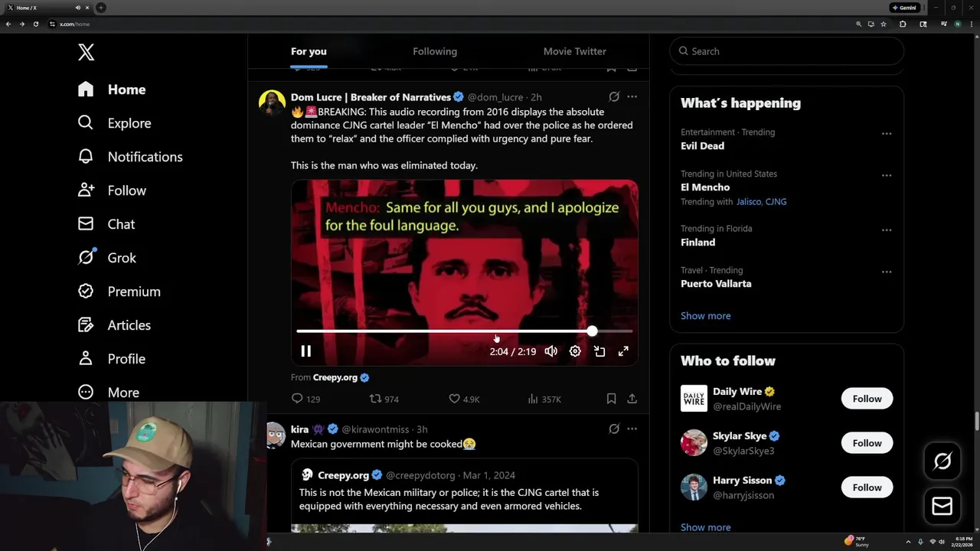The image size is (980, 551).
Task: Open Puerto Vallarta trending topic
Action: point(716,283)
